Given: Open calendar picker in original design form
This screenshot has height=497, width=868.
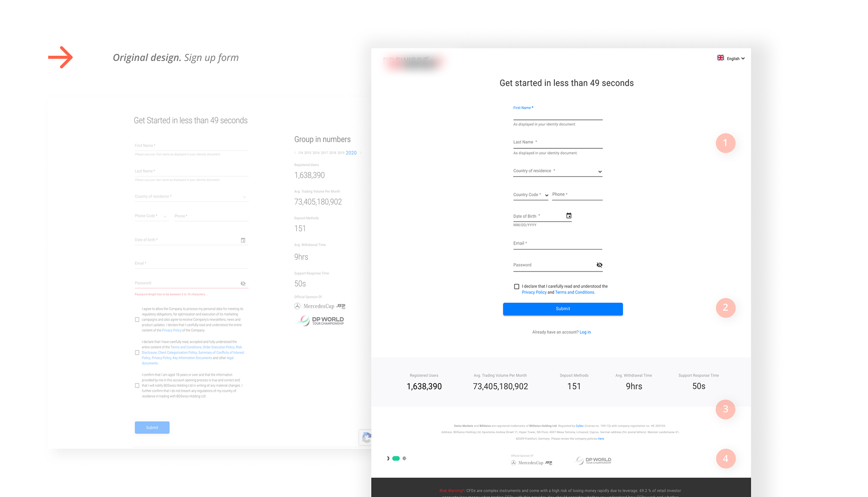Looking at the screenshot, I should (243, 240).
